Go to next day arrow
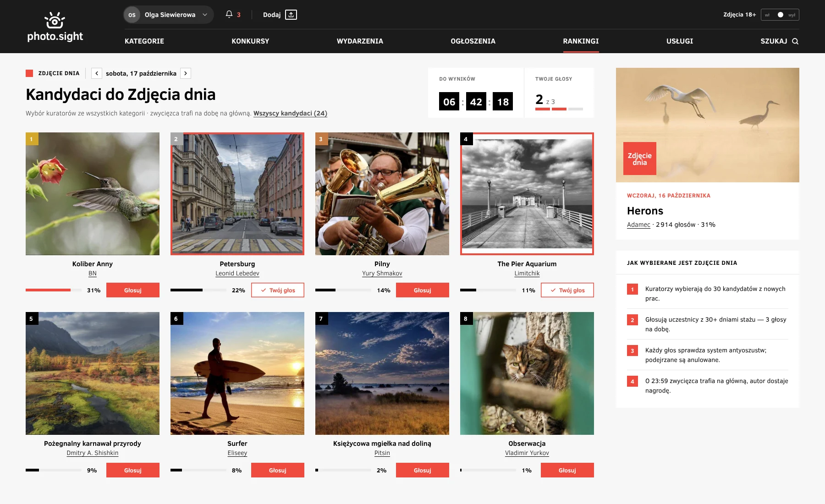 (186, 73)
